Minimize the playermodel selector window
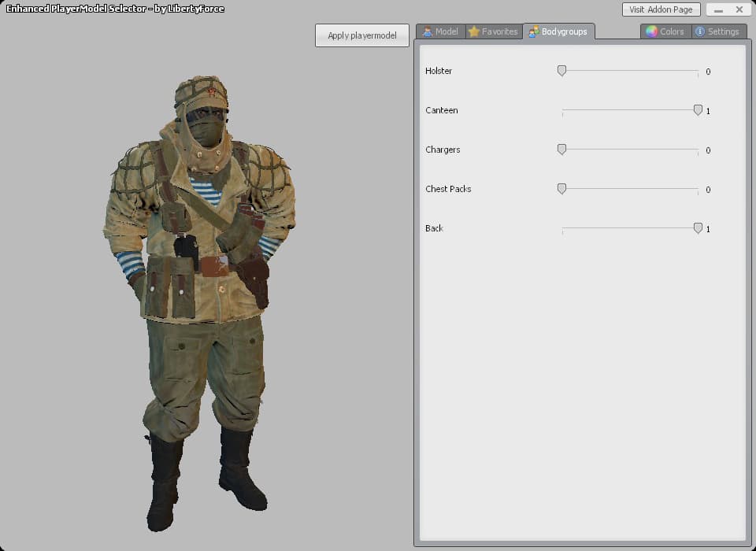The width and height of the screenshot is (756, 551). click(718, 9)
